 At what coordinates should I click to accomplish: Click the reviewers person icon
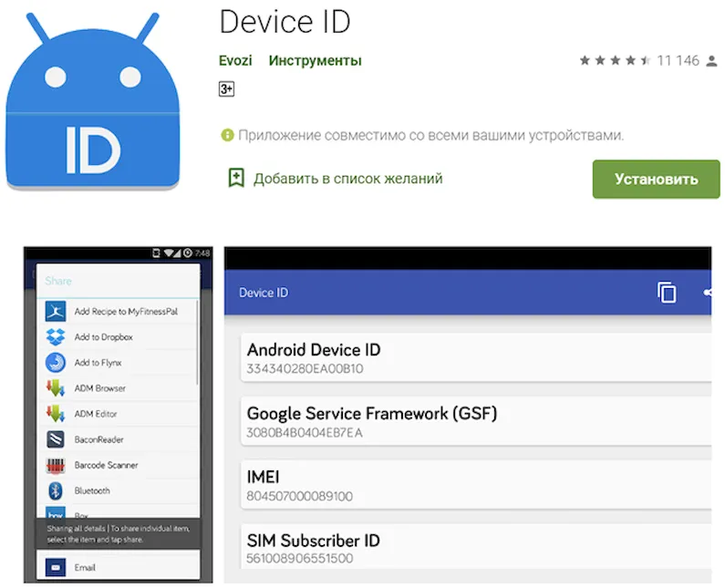coord(711,60)
